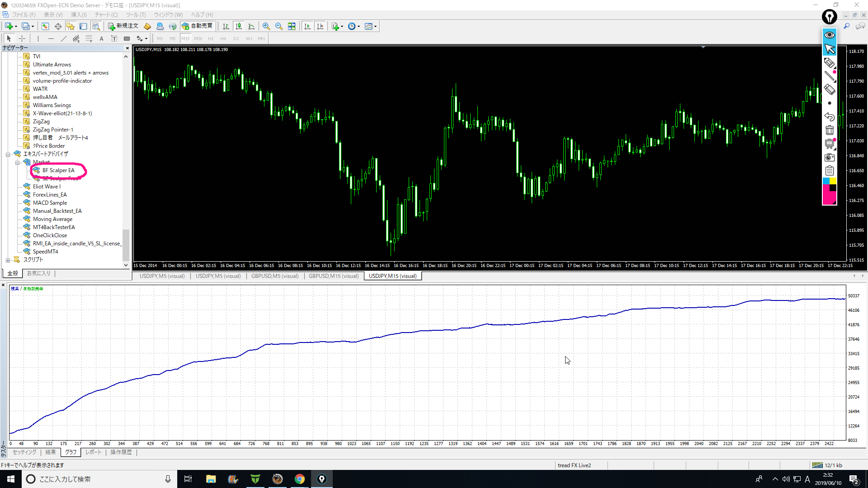Pick the cyan Epic Pen color
868x488 pixels.
[826, 181]
